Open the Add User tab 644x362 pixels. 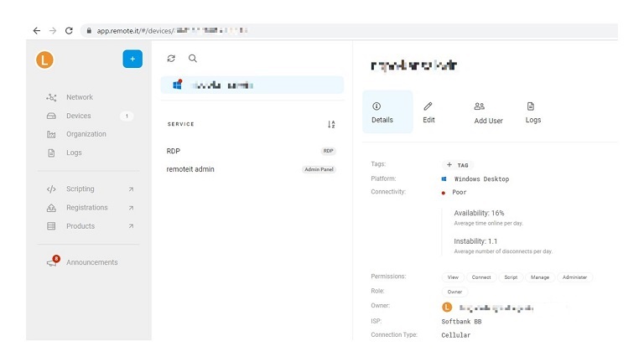click(488, 113)
